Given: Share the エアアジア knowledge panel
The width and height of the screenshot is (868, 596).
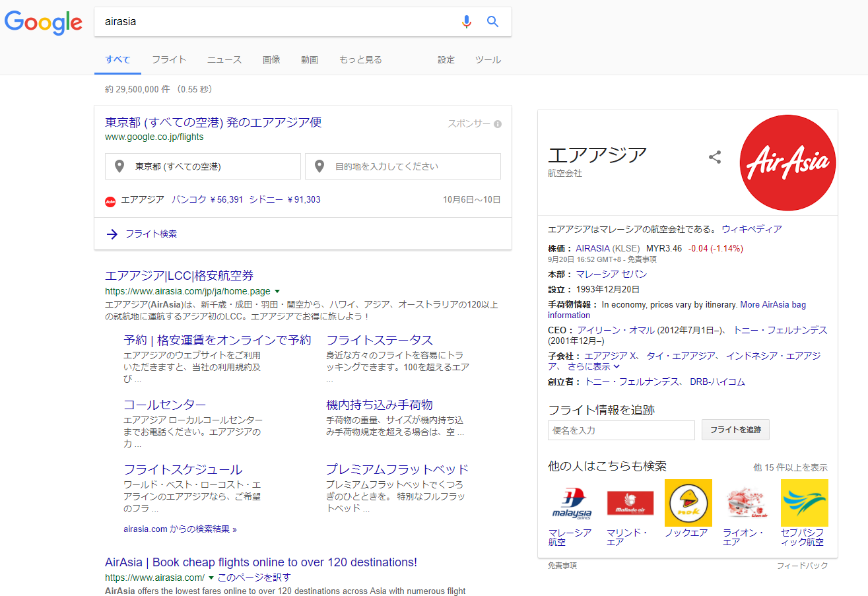Looking at the screenshot, I should tap(715, 157).
